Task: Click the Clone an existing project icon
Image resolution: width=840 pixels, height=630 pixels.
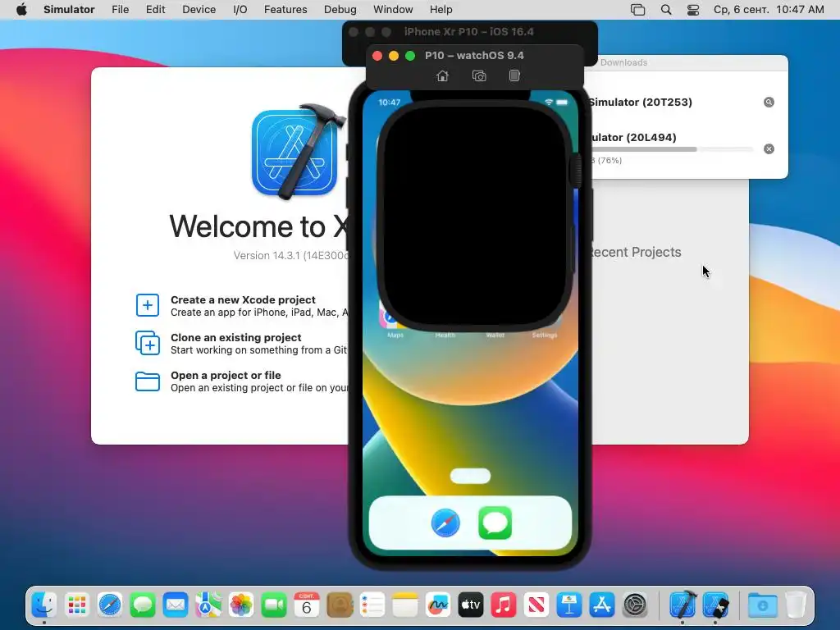Action: tap(148, 343)
